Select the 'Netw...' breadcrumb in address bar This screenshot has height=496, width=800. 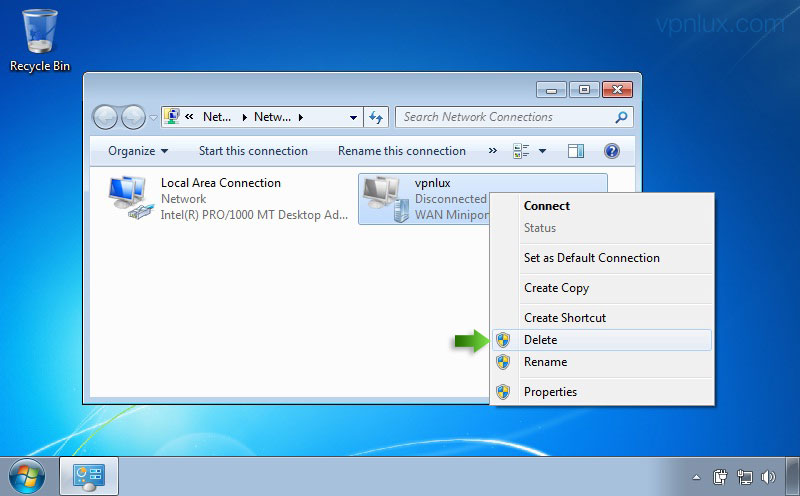click(272, 117)
